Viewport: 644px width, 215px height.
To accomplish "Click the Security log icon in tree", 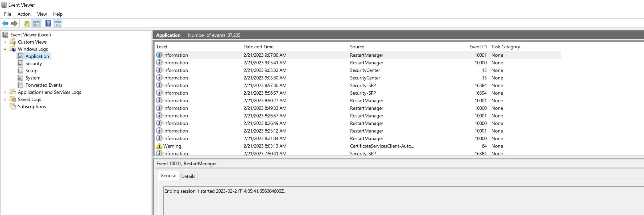I will pyautogui.click(x=20, y=63).
